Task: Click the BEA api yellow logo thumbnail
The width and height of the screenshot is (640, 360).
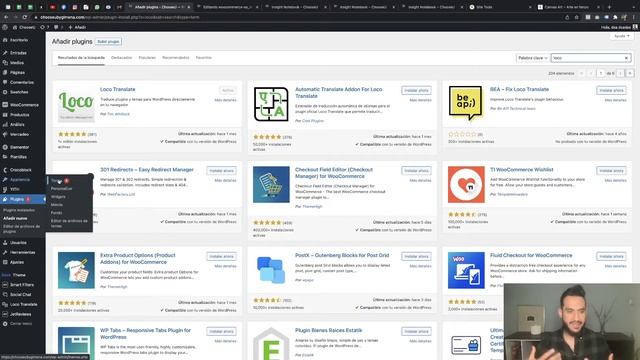Action: click(466, 104)
